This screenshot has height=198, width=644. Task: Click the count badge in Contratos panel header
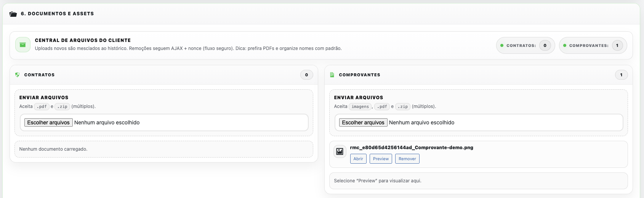[x=306, y=75]
